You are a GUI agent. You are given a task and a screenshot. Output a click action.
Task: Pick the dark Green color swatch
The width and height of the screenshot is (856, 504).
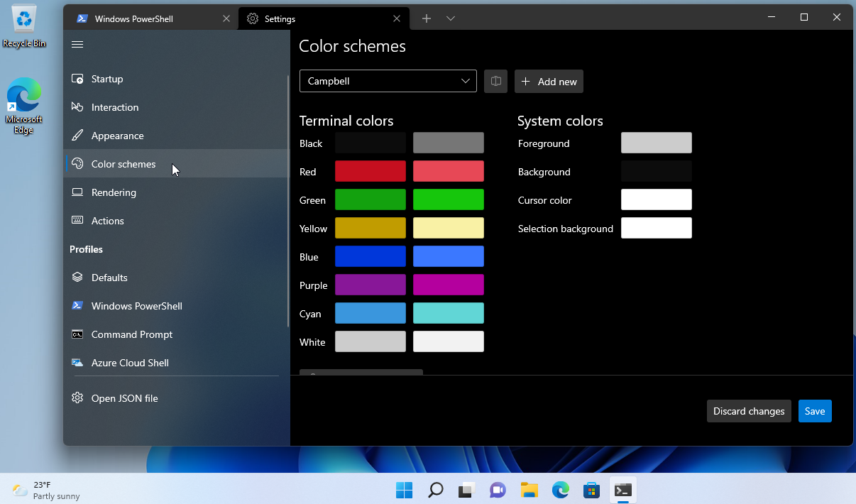[x=371, y=199]
